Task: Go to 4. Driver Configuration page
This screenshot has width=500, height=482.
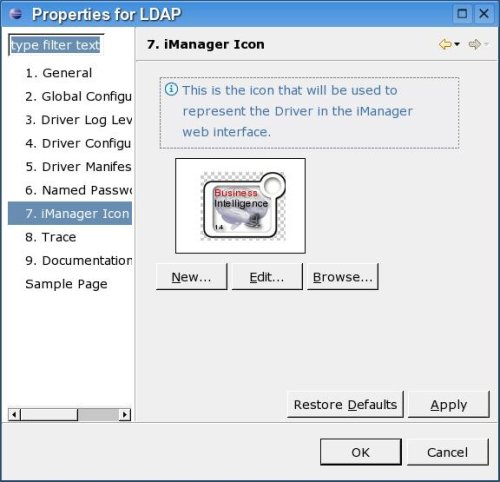Action: pyautogui.click(x=78, y=143)
